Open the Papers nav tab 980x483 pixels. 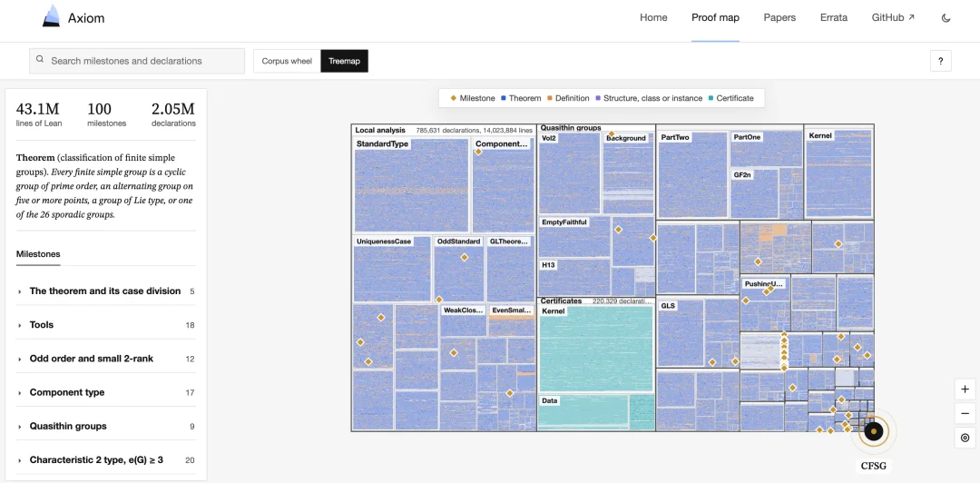pyautogui.click(x=779, y=17)
